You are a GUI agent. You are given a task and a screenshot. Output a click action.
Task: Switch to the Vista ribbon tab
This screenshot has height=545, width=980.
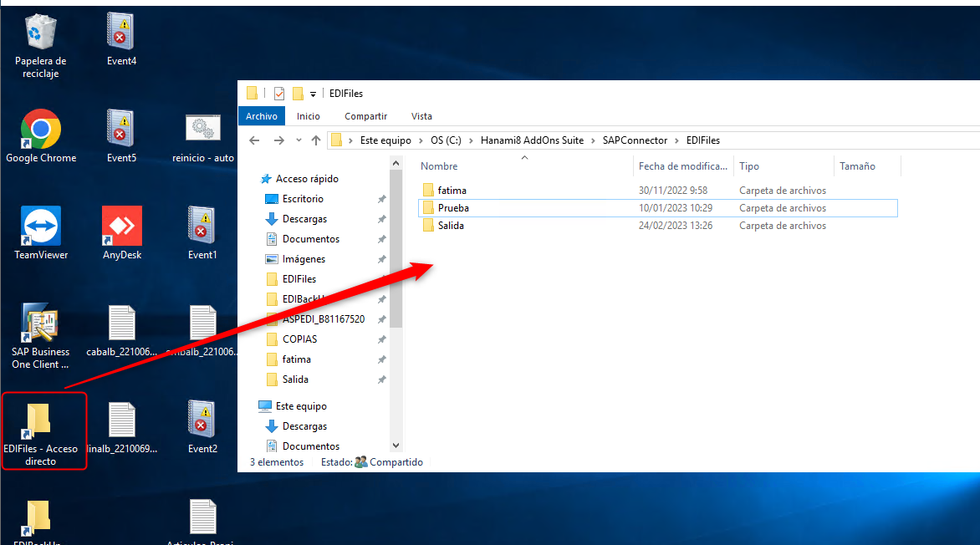click(x=421, y=116)
